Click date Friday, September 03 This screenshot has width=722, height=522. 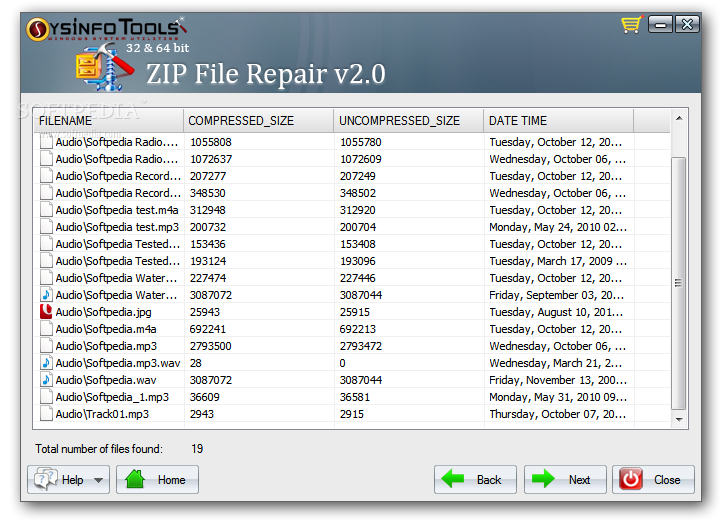pos(556,295)
